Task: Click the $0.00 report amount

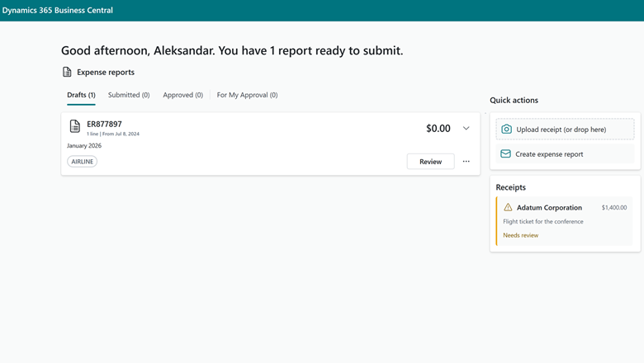Action: tap(438, 129)
